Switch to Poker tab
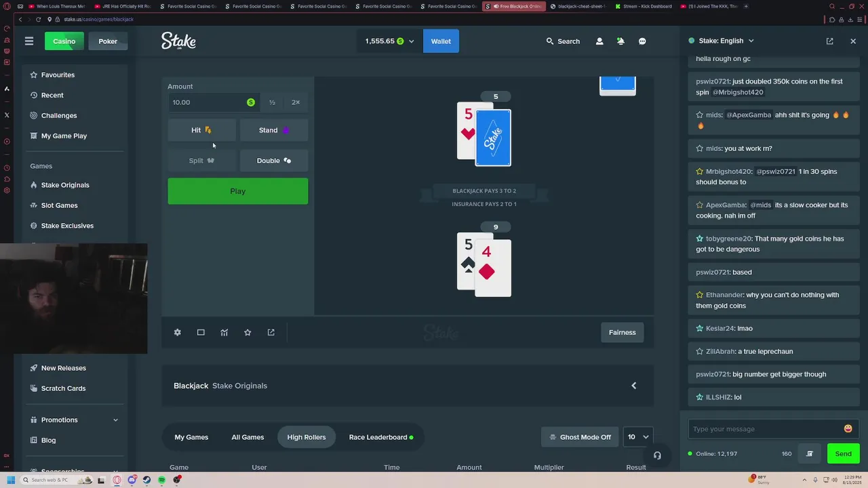 (x=108, y=41)
